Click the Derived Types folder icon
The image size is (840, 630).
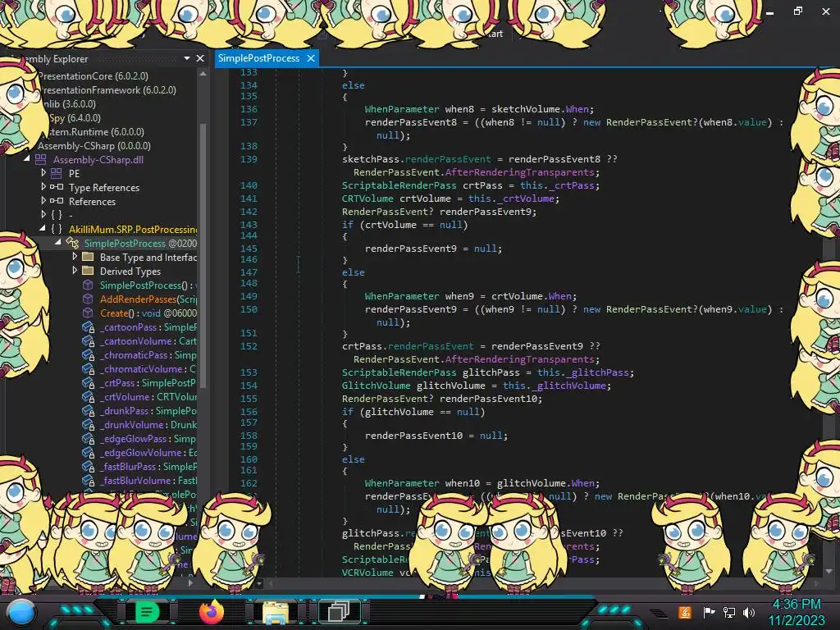(x=88, y=271)
